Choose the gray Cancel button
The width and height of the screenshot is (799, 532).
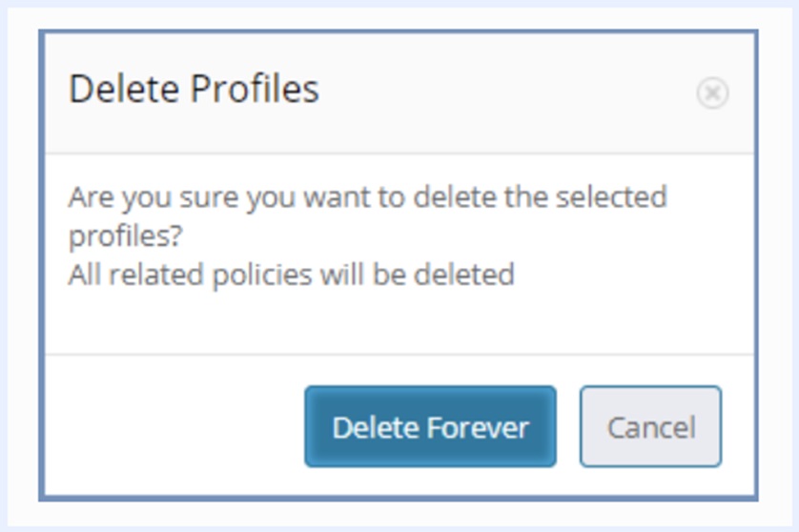point(650,426)
